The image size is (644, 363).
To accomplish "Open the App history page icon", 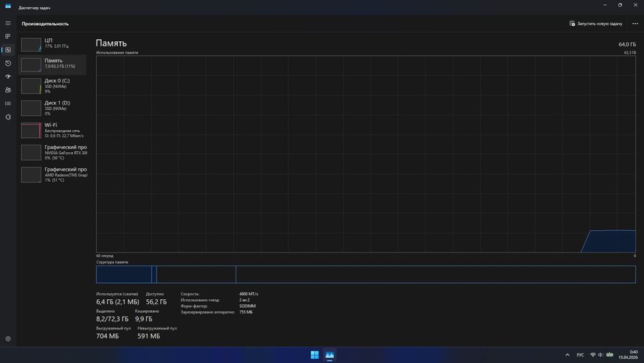I will click(8, 63).
